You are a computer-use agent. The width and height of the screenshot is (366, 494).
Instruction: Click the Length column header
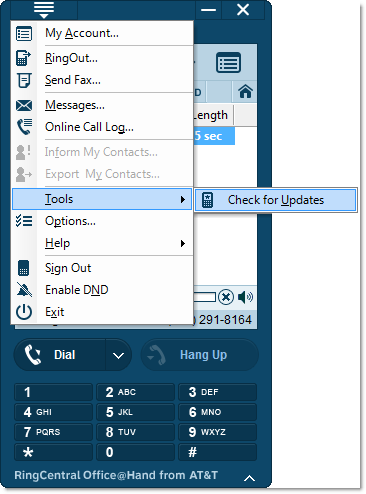[213, 115]
